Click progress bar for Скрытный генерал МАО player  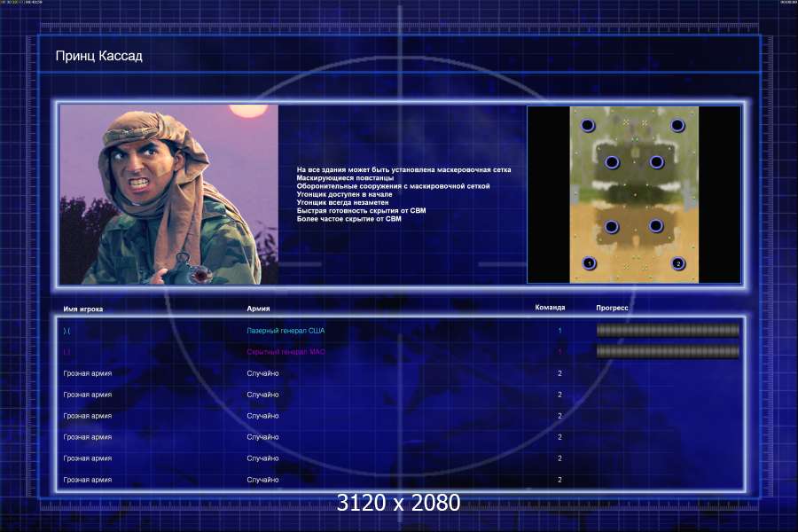coord(668,352)
